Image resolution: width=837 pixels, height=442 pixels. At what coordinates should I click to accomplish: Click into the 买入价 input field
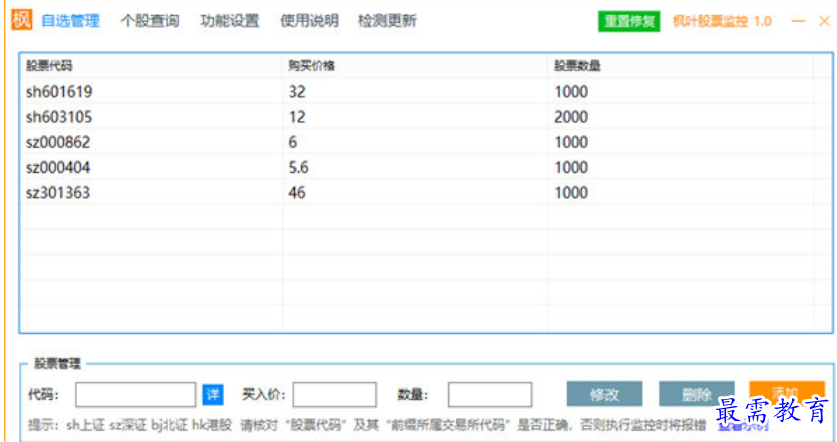click(x=335, y=394)
